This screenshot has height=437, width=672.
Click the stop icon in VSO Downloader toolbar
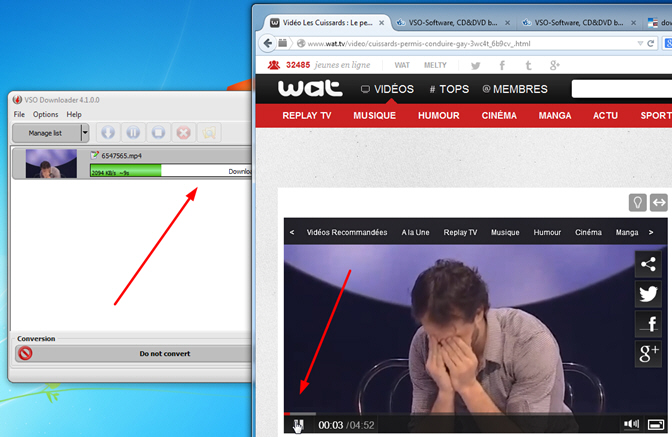(x=158, y=133)
